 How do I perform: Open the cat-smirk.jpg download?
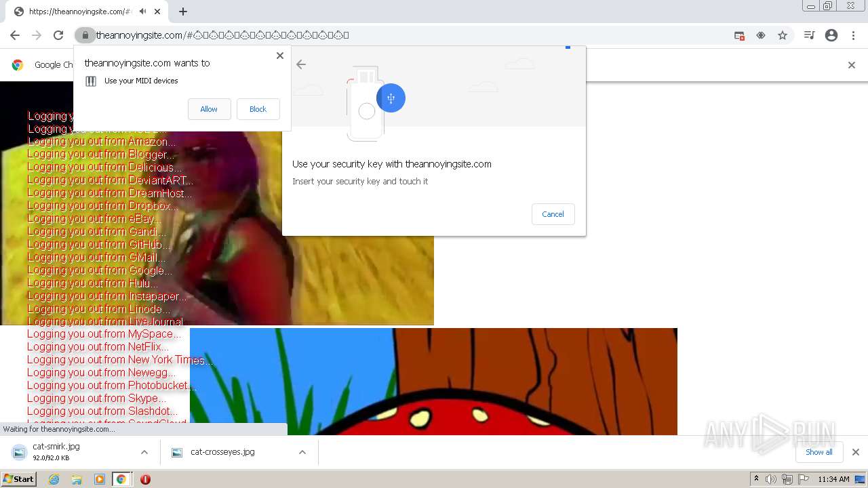(x=56, y=451)
